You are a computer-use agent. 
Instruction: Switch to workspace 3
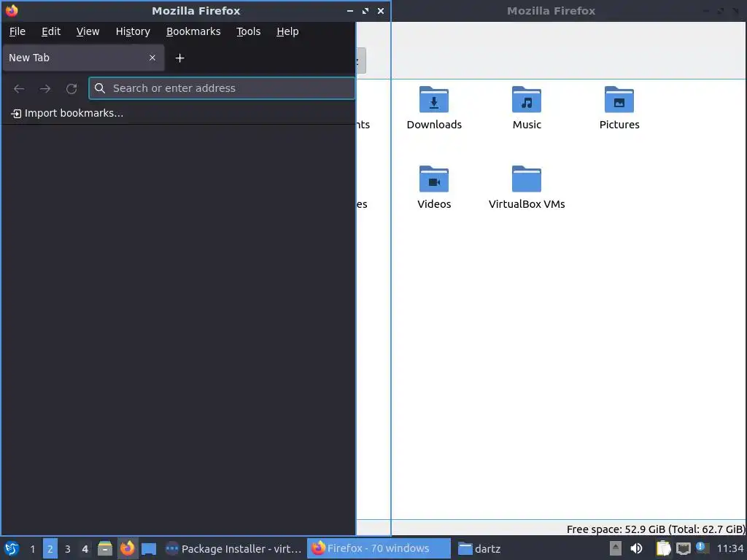coord(68,548)
